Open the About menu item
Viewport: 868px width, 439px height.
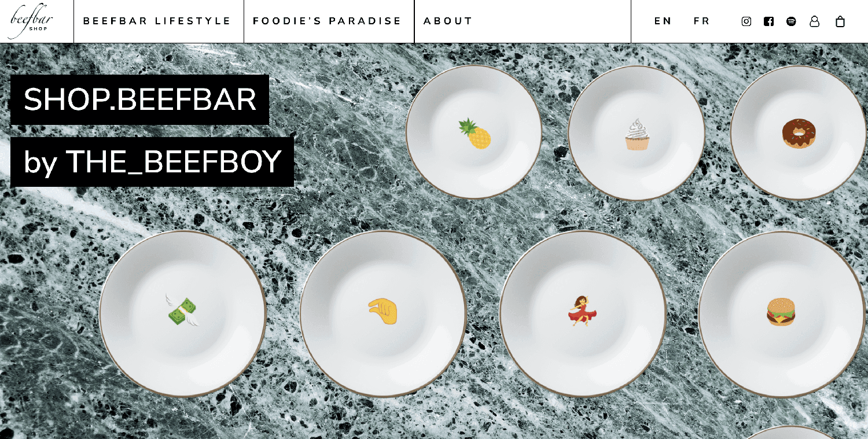(x=448, y=21)
